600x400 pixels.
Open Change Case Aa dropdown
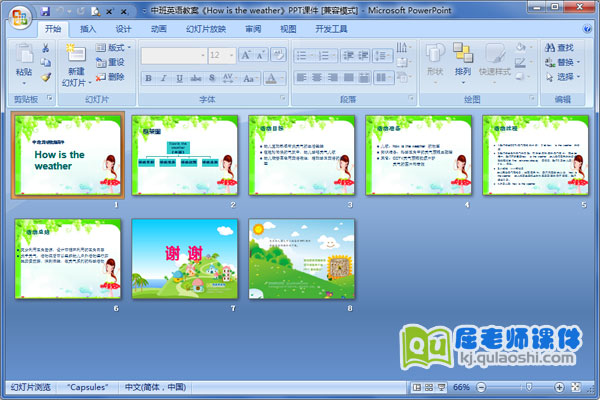[250, 78]
